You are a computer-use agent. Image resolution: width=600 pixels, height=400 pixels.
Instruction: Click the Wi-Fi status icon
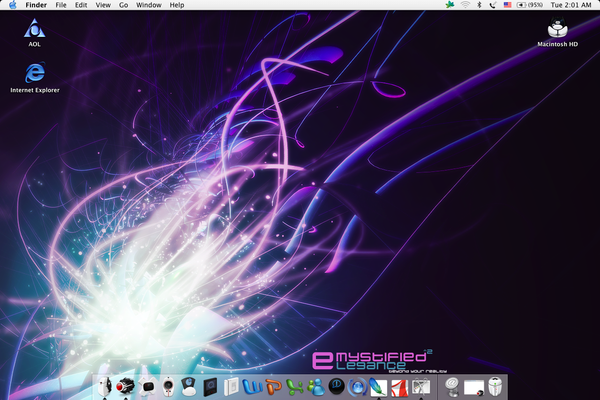(465, 5)
